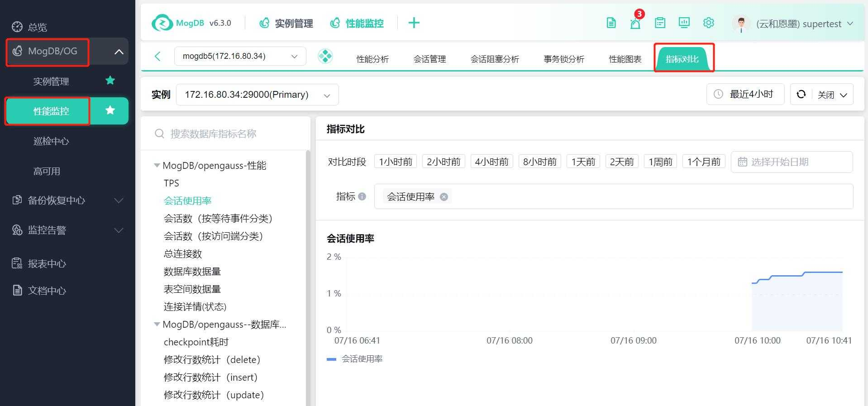The image size is (868, 406).
Task: Open auto-refresh 关闭 dropdown
Action: click(x=832, y=95)
